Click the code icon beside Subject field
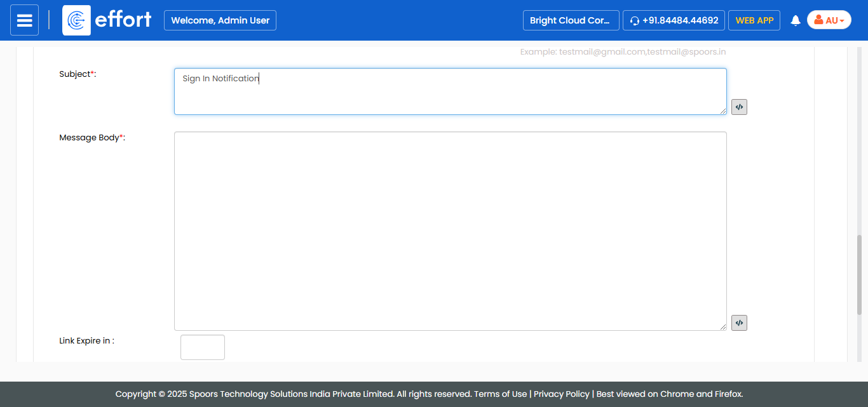This screenshot has width=868, height=407. click(x=739, y=107)
